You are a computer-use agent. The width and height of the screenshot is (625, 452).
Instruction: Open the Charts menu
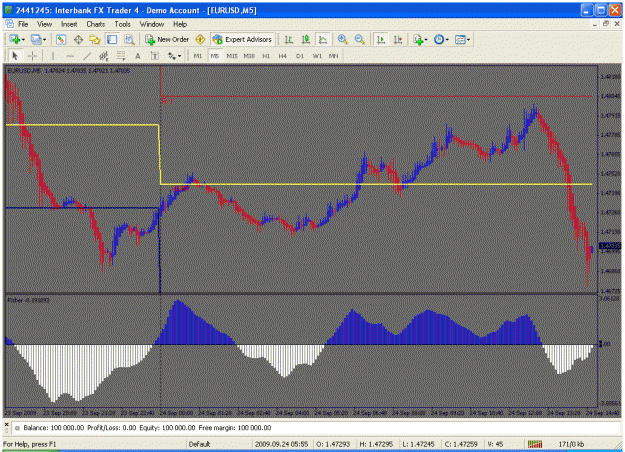pyautogui.click(x=96, y=24)
